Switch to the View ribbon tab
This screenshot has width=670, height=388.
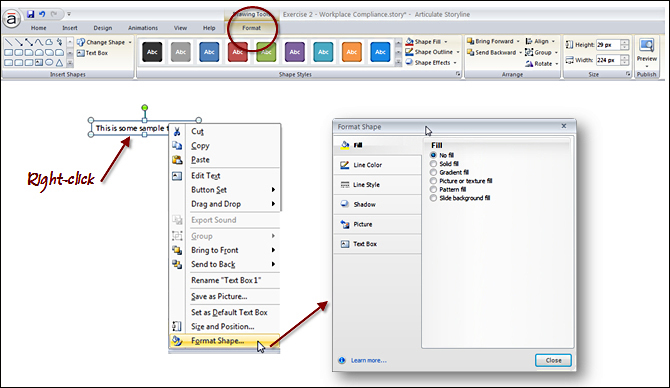180,28
